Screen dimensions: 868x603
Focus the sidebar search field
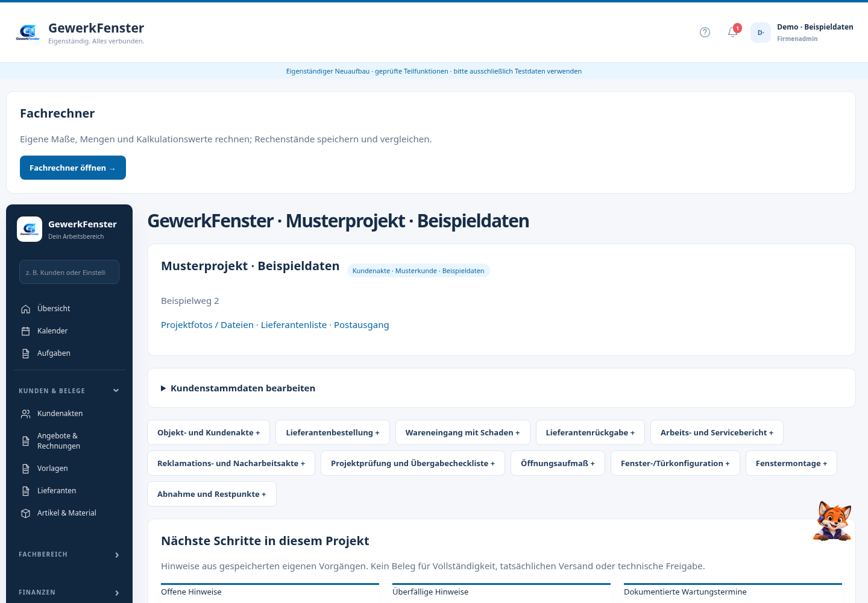[x=69, y=272]
